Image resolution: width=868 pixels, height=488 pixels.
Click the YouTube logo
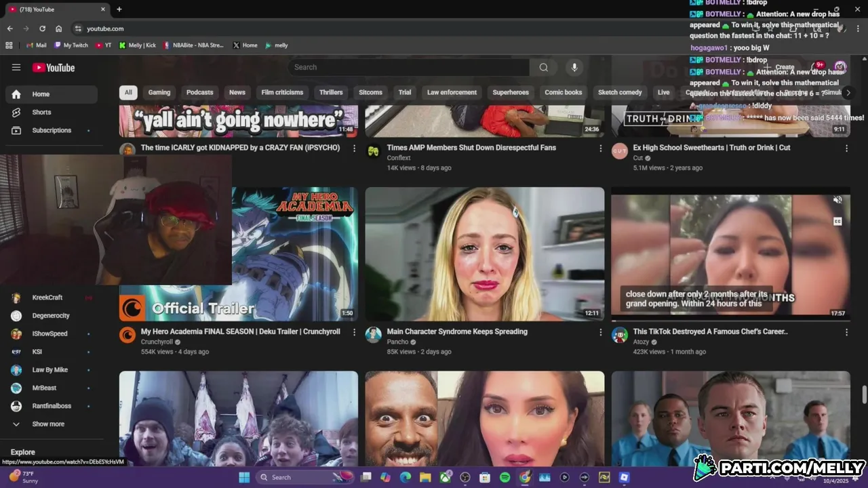[54, 67]
